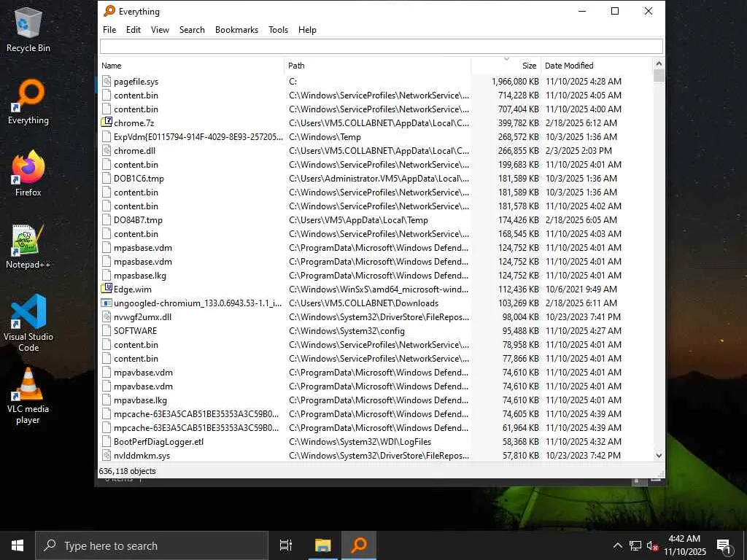Select the mpasbase.lkg file name

click(140, 275)
